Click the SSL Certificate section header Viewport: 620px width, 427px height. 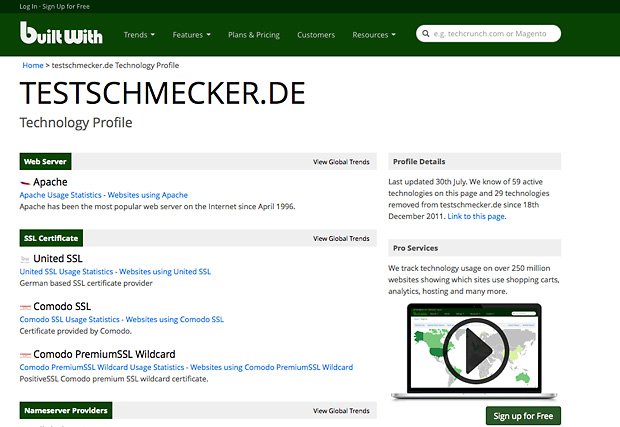point(51,238)
